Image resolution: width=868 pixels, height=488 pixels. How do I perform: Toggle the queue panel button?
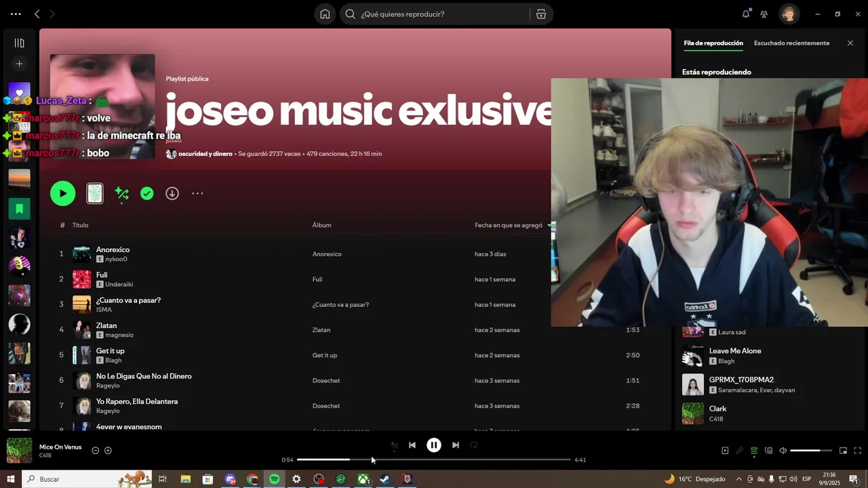pos(753,451)
